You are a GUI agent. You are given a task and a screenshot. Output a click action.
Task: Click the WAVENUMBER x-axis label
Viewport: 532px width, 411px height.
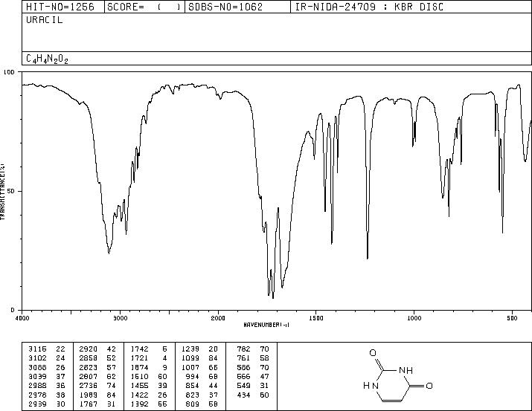(266, 325)
